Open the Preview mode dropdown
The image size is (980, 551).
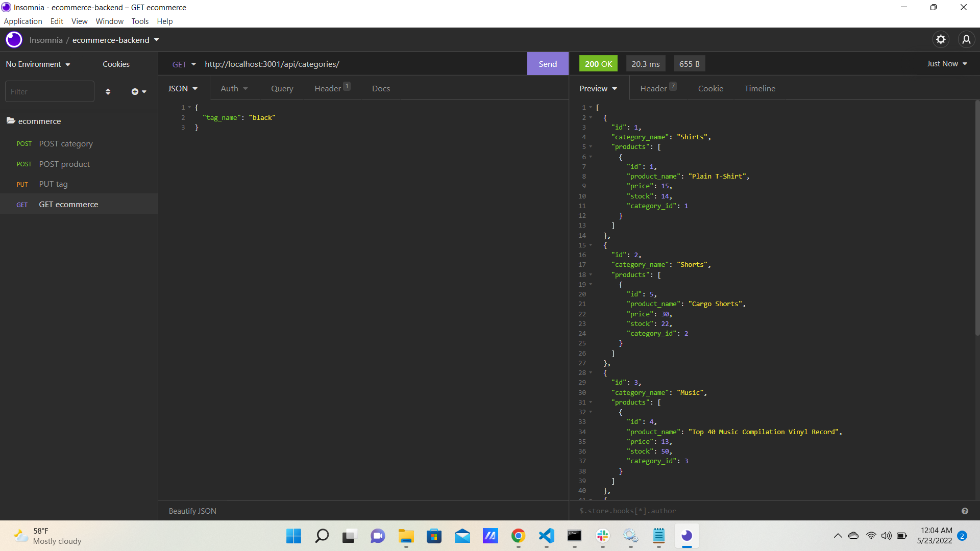[598, 89]
